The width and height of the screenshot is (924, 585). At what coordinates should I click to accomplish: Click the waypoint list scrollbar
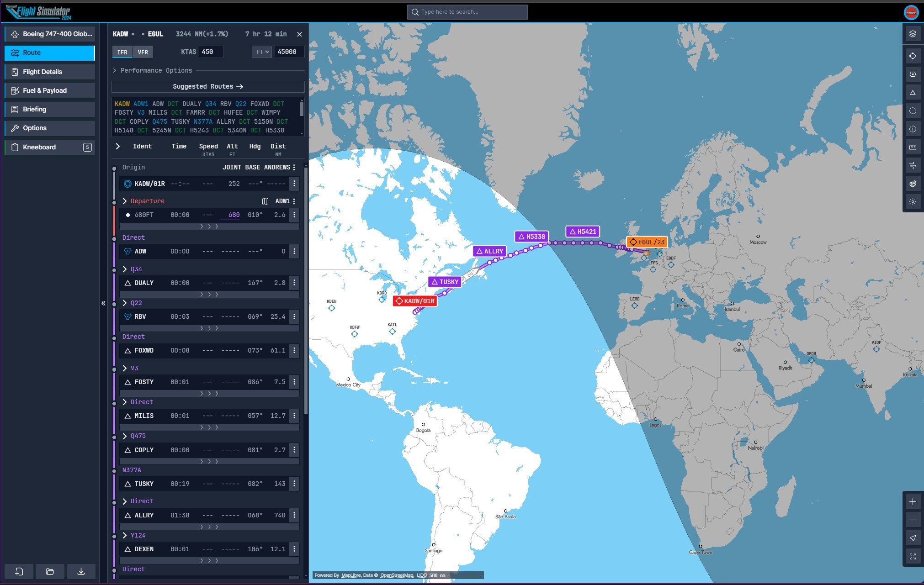pos(306,290)
